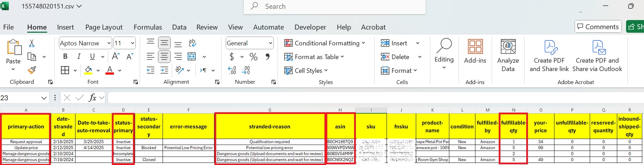The image size is (644, 165).
Task: Toggle Underline formatting
Action: 92,56
